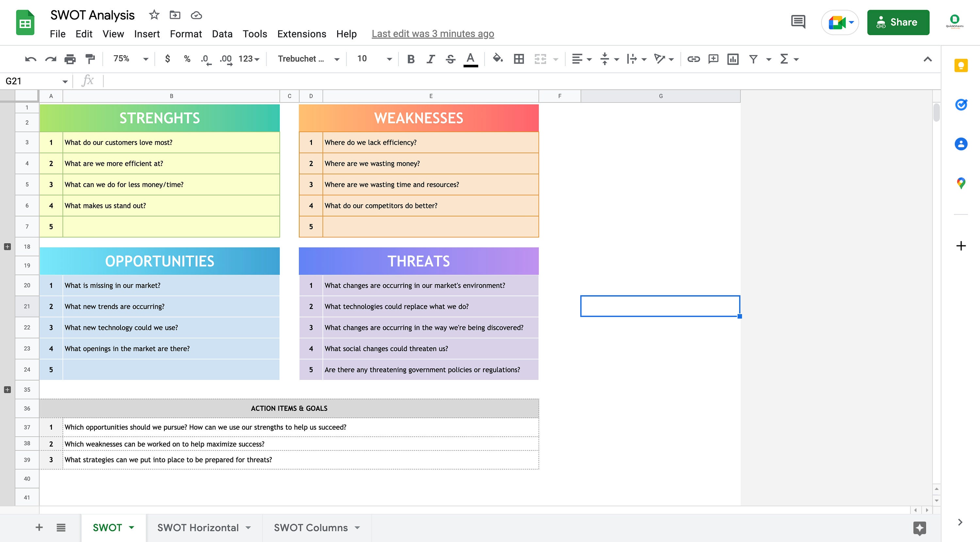Insert a chart
The height and width of the screenshot is (542, 980).
point(733,59)
